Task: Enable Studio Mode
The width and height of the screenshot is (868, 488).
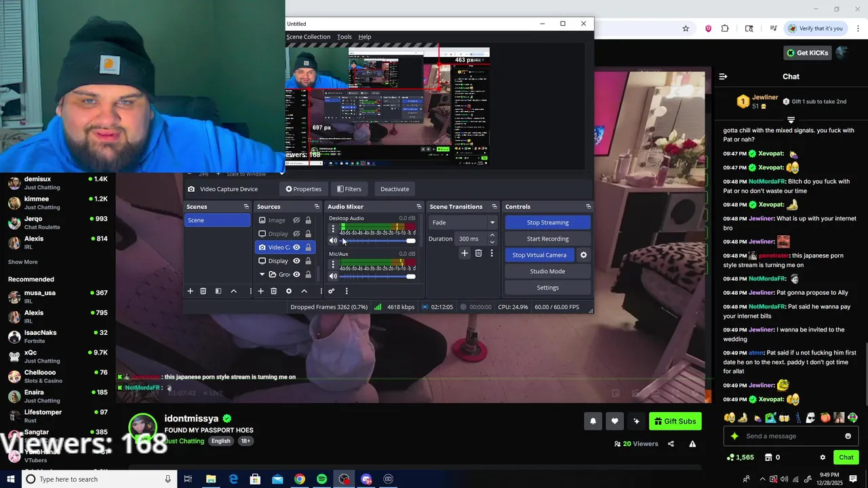Action: [548, 271]
